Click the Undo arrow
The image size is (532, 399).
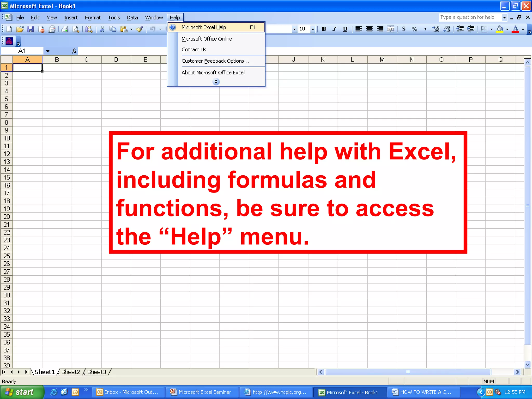pyautogui.click(x=153, y=29)
